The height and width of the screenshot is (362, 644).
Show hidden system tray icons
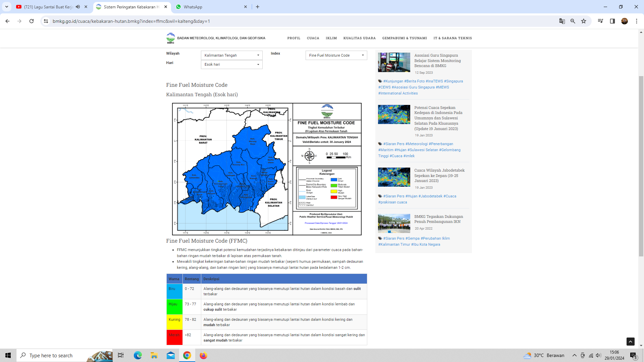[x=575, y=355]
